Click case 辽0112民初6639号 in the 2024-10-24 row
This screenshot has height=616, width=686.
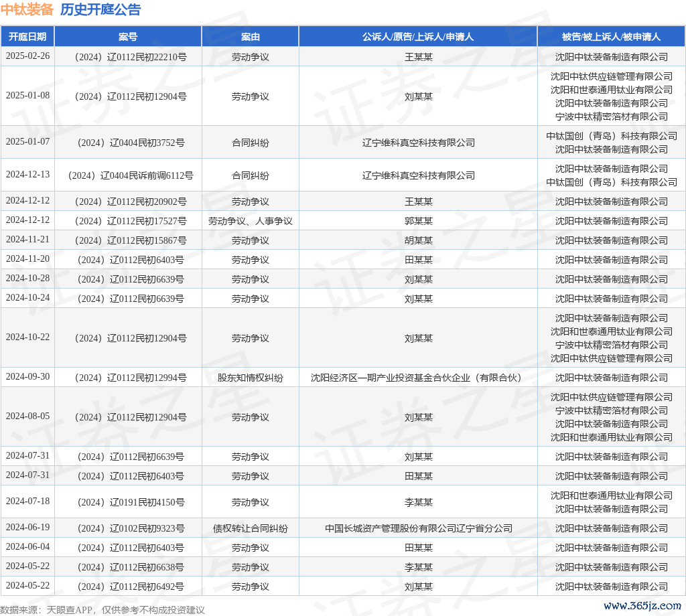click(x=131, y=299)
